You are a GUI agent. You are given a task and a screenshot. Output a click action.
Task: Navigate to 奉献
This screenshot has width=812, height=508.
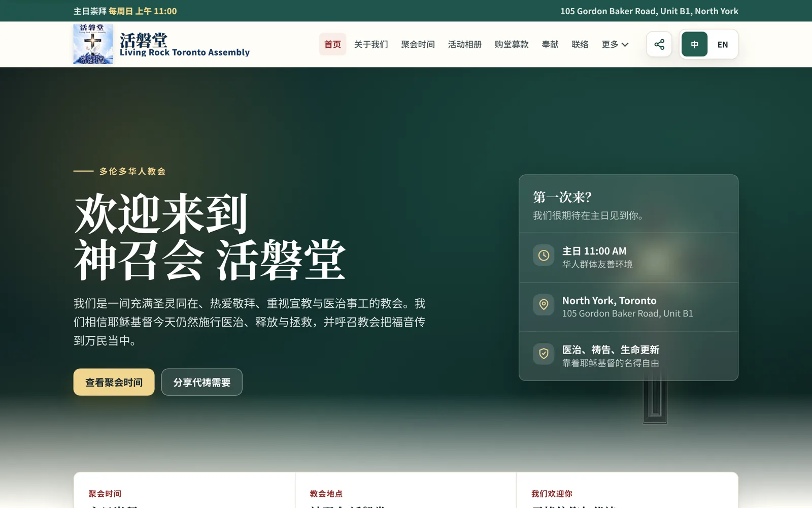[x=550, y=44]
